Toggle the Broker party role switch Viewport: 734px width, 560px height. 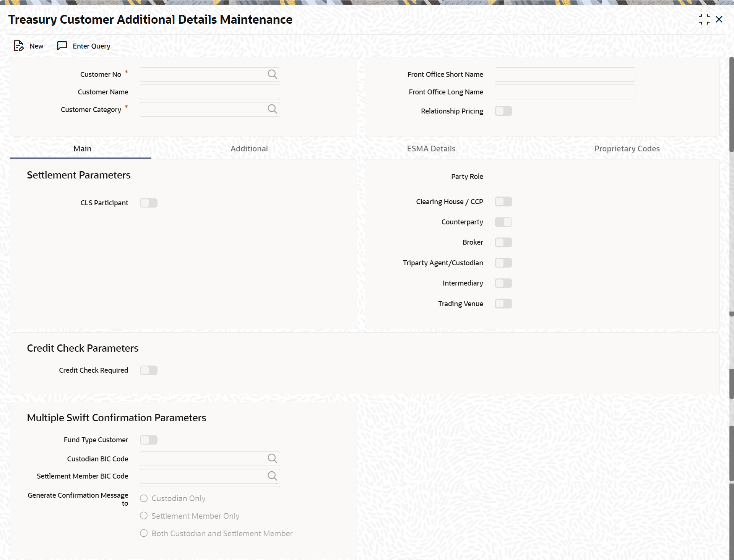503,242
